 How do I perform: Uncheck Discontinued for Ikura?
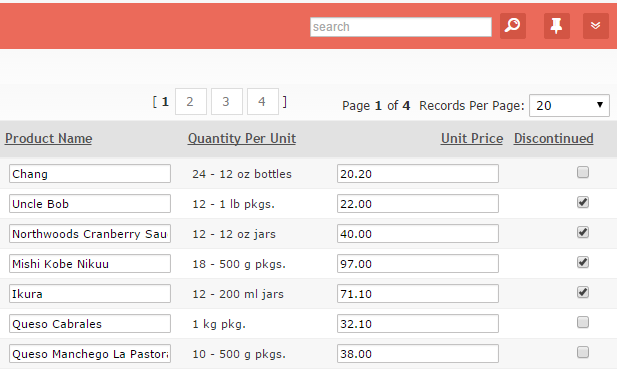point(583,292)
